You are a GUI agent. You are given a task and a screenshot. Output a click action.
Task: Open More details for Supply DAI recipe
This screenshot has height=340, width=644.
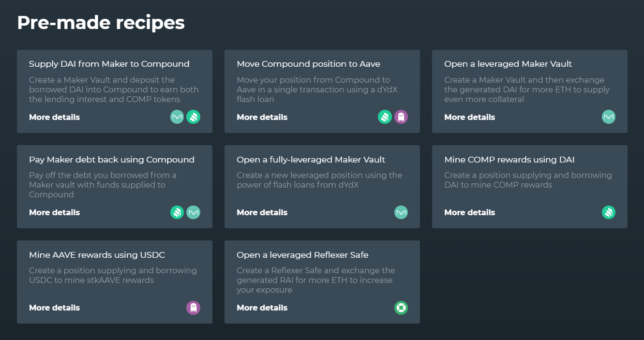tap(54, 117)
